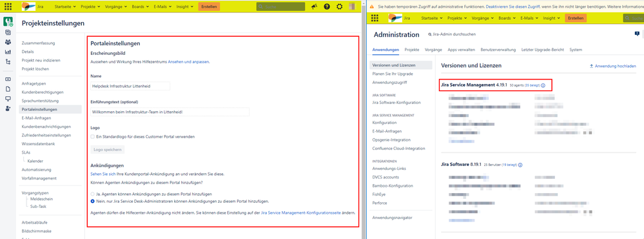
Task: Open the help question mark icon
Action: (x=327, y=6)
